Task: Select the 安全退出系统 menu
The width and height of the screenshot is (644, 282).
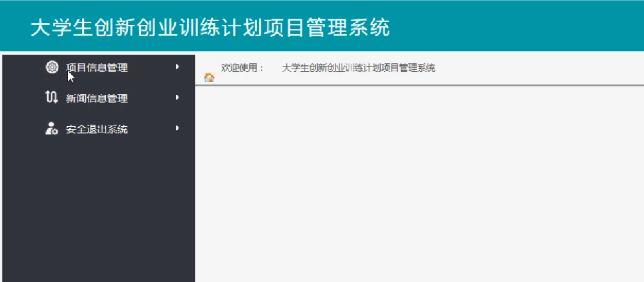Action: point(97,129)
